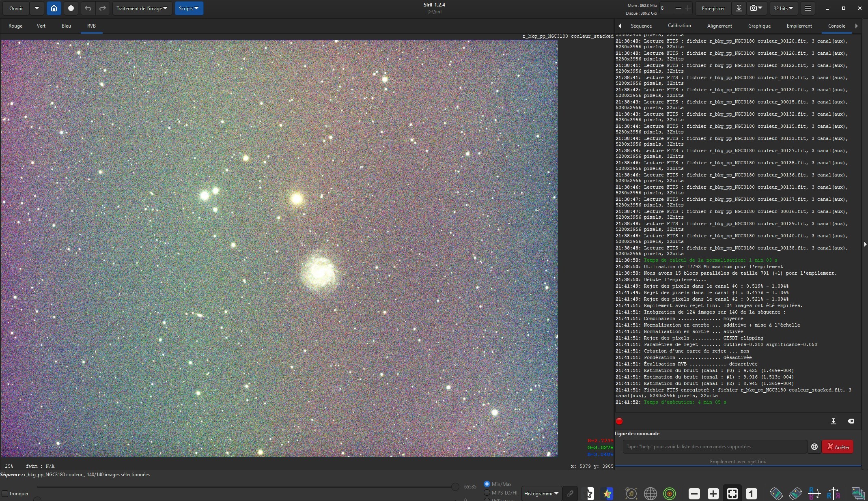The height and width of the screenshot is (501, 868).
Task: Select the Min/Max radio button
Action: (487, 484)
